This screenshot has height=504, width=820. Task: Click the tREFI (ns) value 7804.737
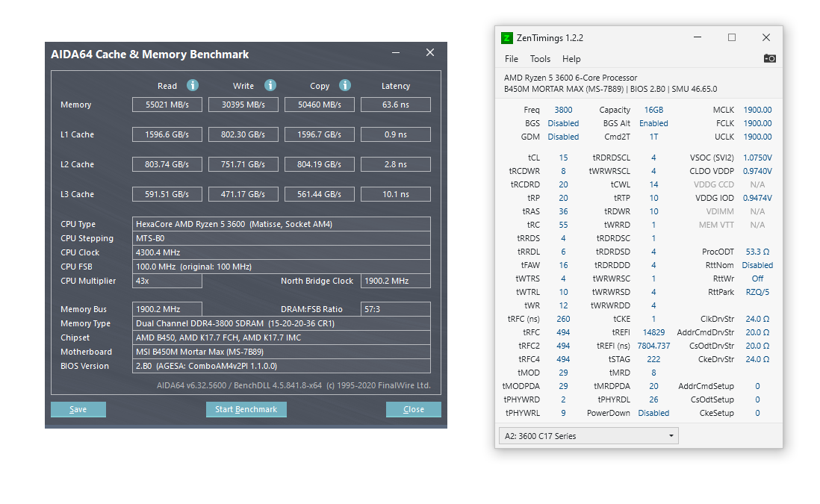[x=653, y=346]
